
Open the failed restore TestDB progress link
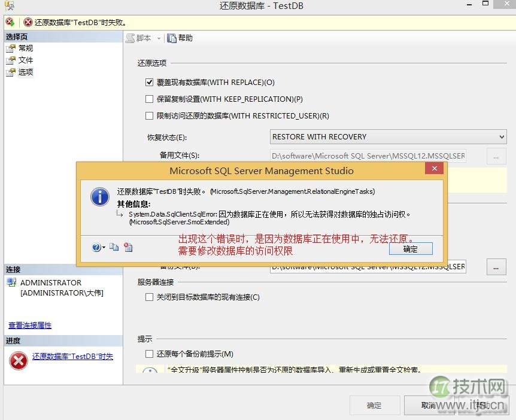pyautogui.click(x=72, y=357)
